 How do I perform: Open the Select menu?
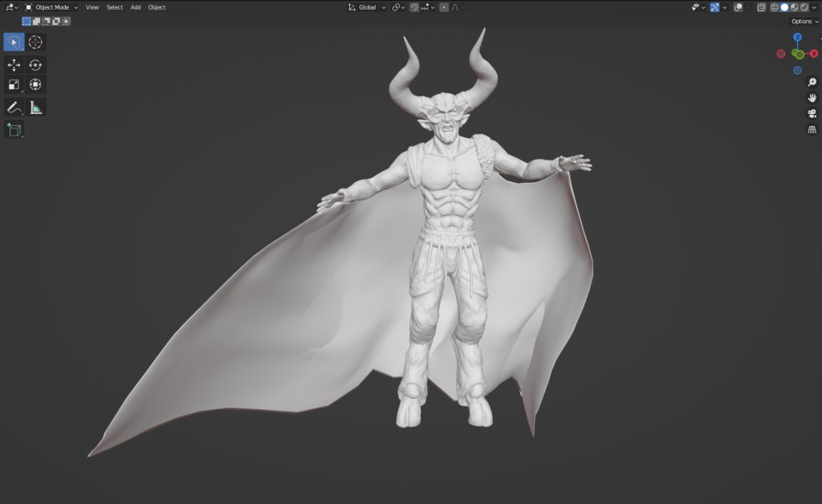click(x=114, y=7)
